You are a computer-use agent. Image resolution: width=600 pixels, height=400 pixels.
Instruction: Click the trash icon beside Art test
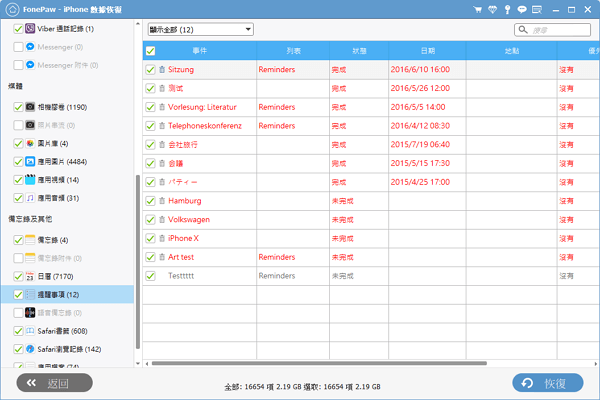pos(162,257)
